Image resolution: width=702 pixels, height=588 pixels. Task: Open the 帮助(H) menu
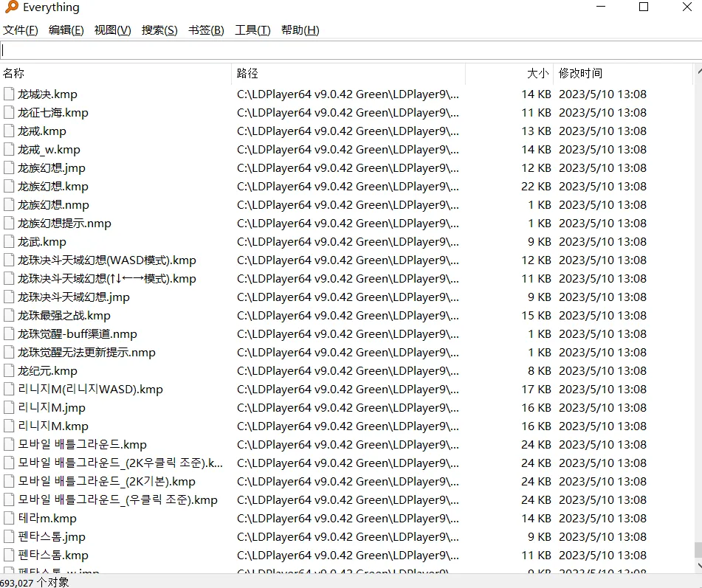click(x=300, y=30)
